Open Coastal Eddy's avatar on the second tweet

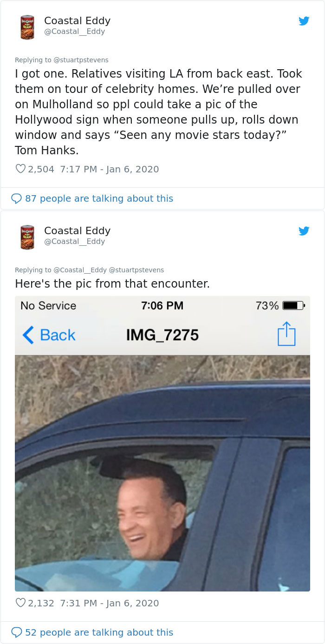coord(27,237)
